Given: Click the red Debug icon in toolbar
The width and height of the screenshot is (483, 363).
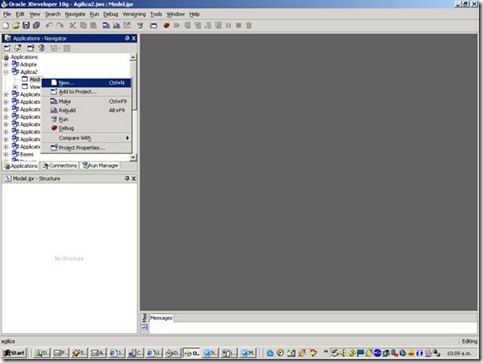Looking at the screenshot, I should coord(166,25).
